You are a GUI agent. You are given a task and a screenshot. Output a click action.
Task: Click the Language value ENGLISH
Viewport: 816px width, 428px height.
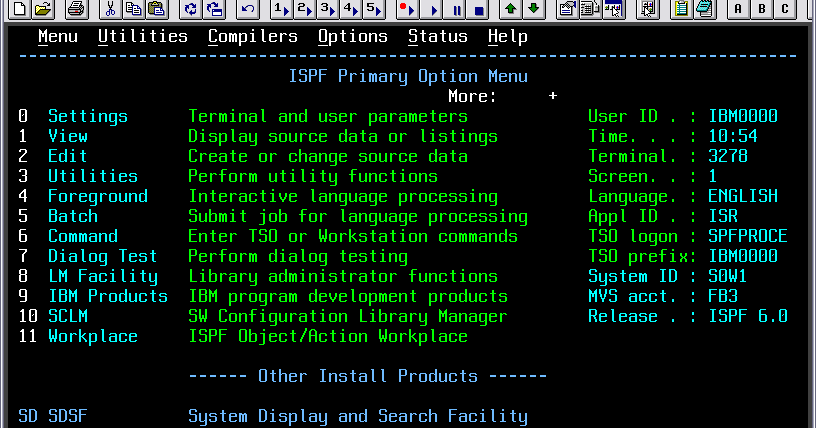(743, 196)
